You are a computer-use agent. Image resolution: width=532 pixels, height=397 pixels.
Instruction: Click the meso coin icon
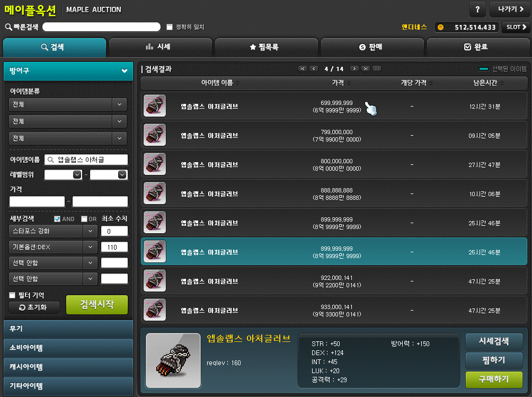click(x=440, y=27)
